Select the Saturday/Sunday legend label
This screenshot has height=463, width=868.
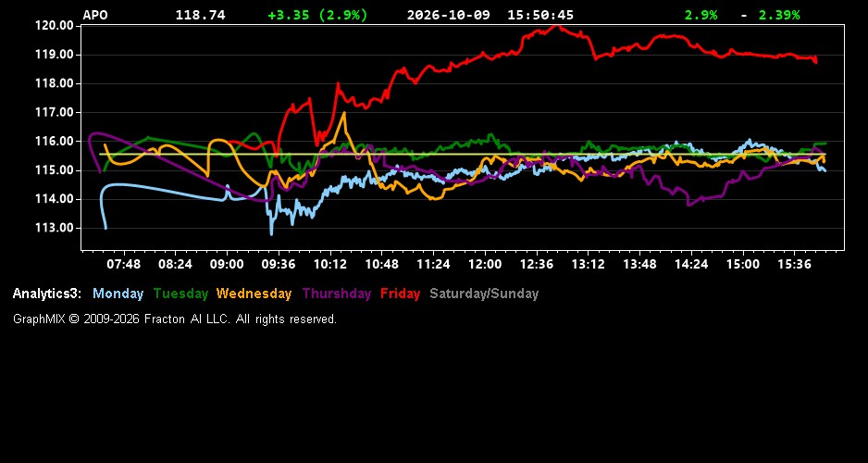484,294
